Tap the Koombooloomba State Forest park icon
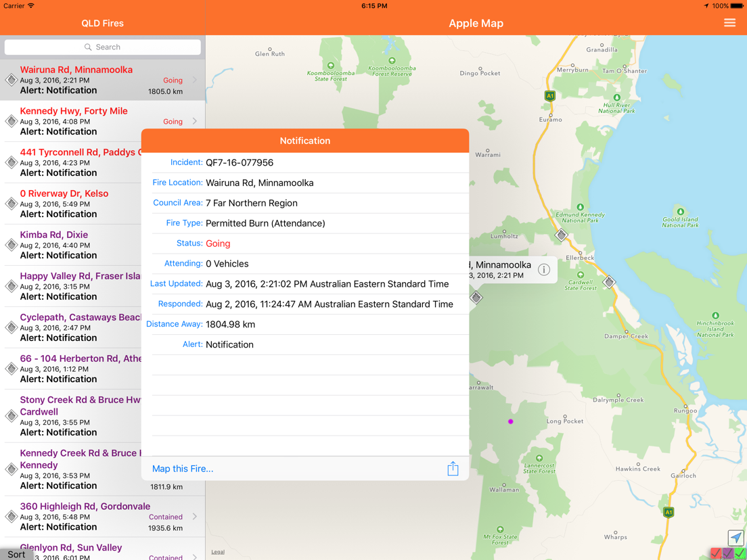 [331, 66]
